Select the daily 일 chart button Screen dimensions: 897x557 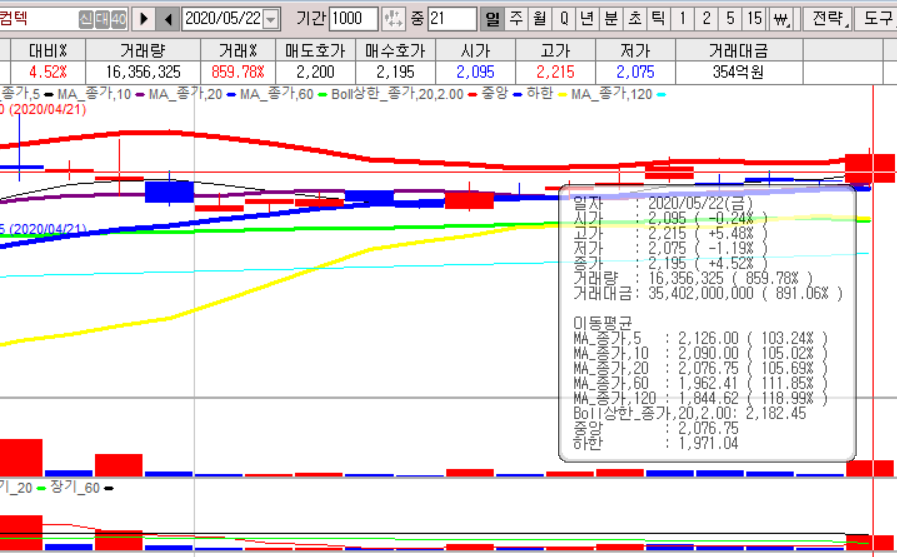click(492, 19)
